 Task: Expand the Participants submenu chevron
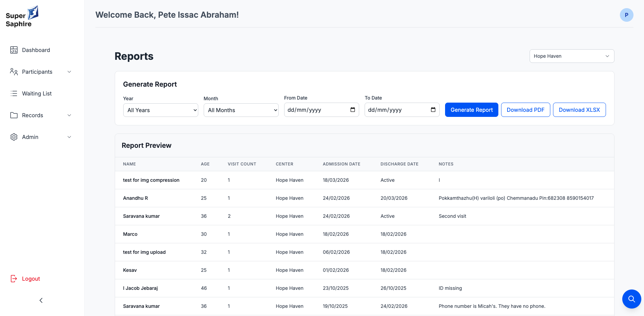(69, 72)
